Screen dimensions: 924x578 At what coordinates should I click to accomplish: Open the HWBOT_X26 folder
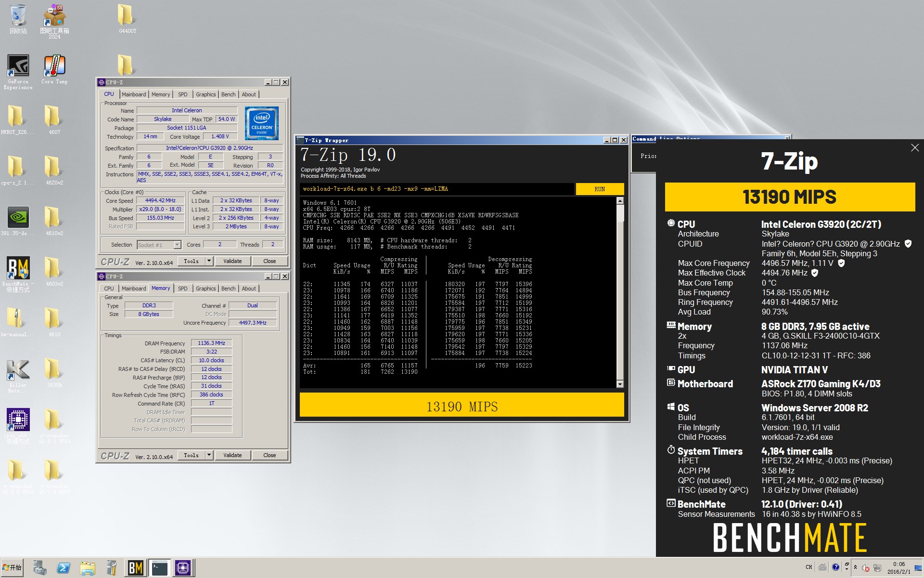point(18,120)
